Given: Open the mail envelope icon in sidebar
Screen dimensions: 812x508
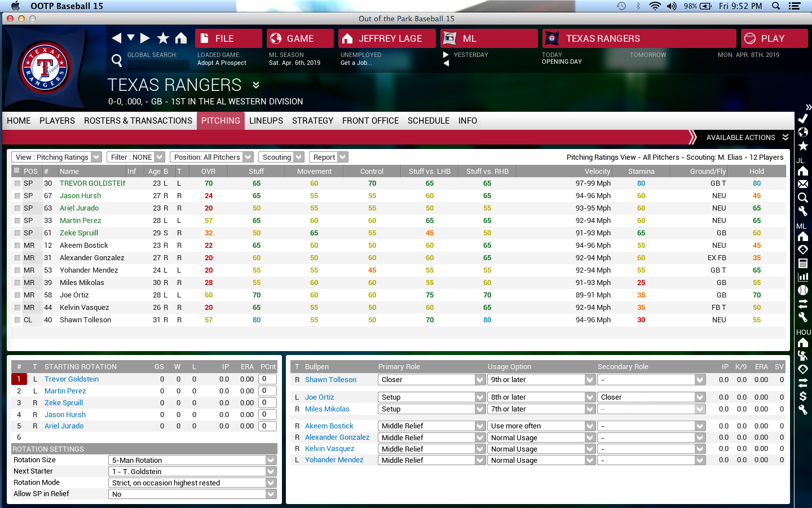Looking at the screenshot, I should (803, 184).
